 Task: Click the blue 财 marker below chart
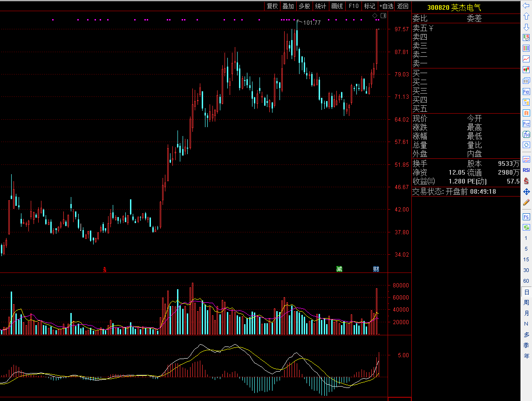(376, 269)
